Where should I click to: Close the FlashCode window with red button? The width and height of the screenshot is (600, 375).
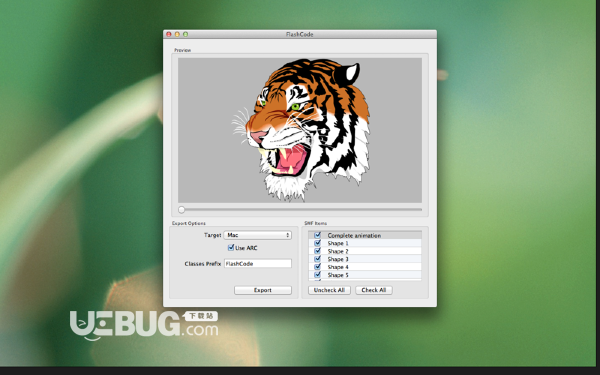(x=169, y=34)
